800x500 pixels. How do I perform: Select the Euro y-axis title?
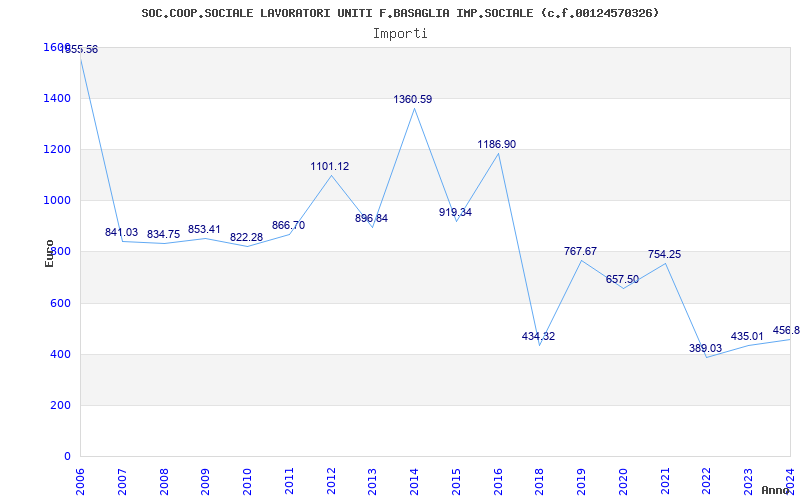49,253
